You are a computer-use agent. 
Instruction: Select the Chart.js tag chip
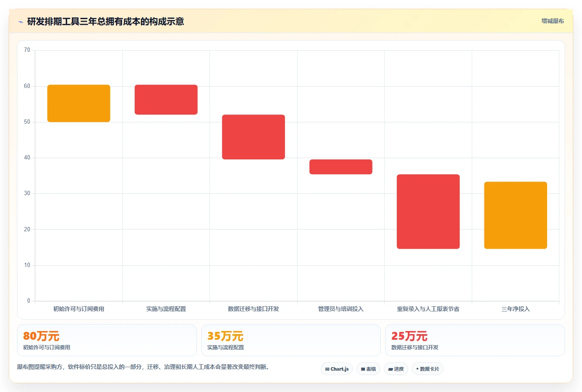(337, 369)
